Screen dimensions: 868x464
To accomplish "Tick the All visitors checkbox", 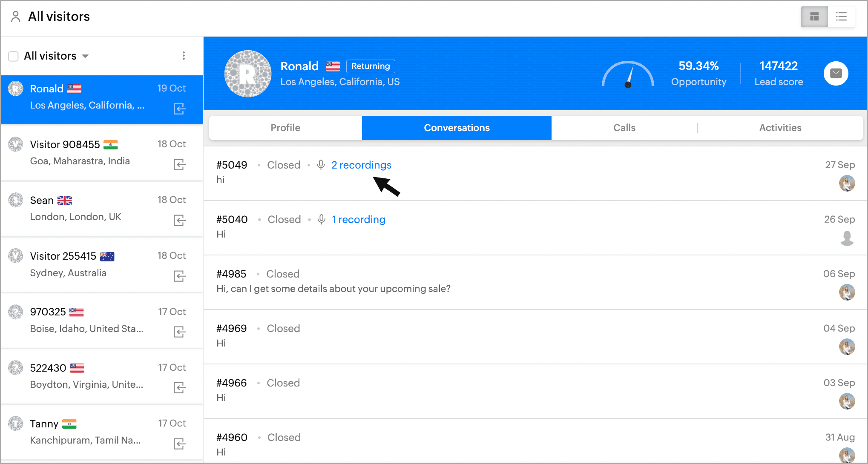I will (14, 56).
